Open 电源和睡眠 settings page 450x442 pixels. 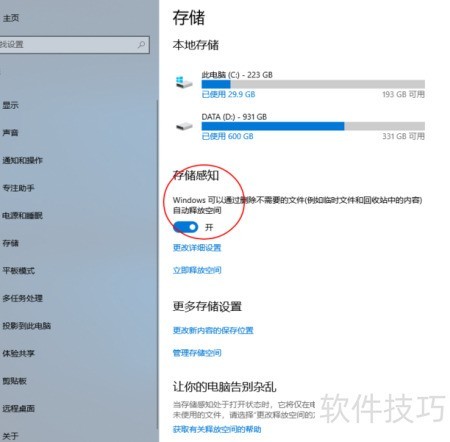tap(22, 216)
